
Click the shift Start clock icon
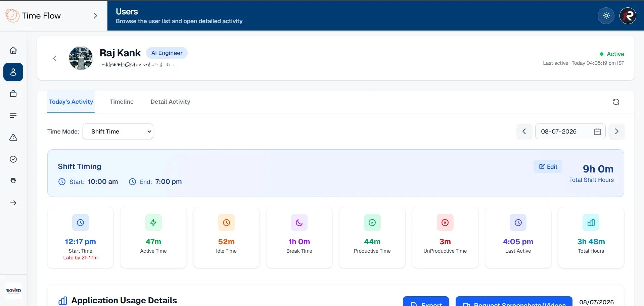click(x=62, y=182)
